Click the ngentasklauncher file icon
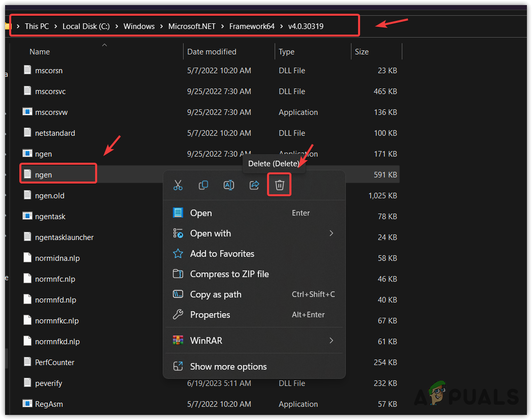 click(27, 237)
